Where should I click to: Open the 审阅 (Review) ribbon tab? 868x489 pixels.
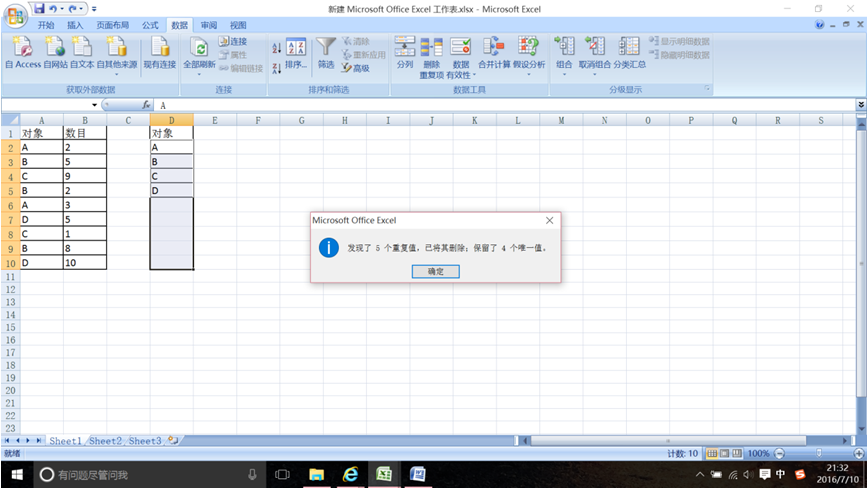coord(208,25)
